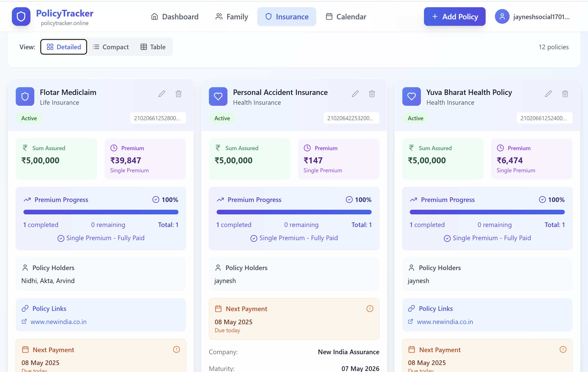The height and width of the screenshot is (372, 588).
Task: Edit the Flotar Mediclaim policy pencil icon
Action: tap(162, 94)
